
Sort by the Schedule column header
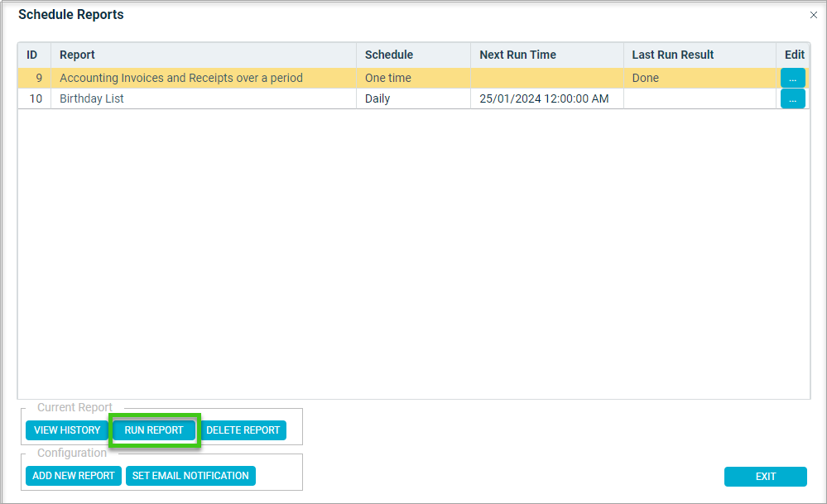pos(414,55)
